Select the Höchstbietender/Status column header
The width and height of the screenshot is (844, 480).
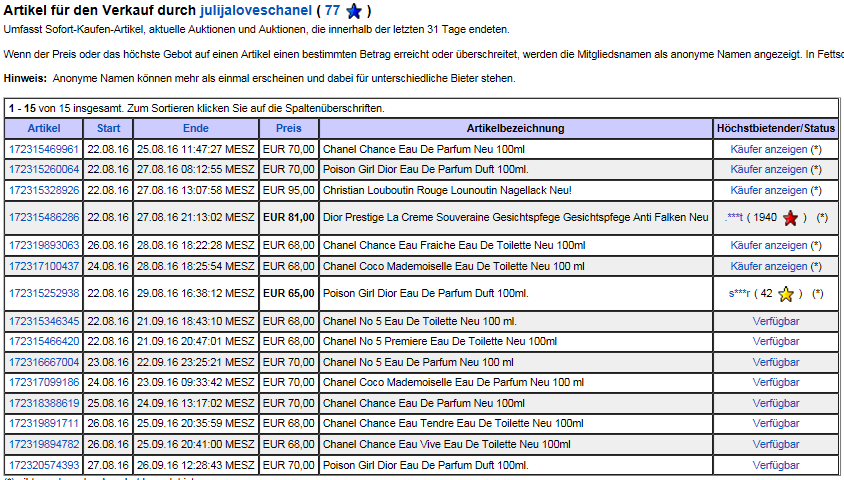[776, 128]
